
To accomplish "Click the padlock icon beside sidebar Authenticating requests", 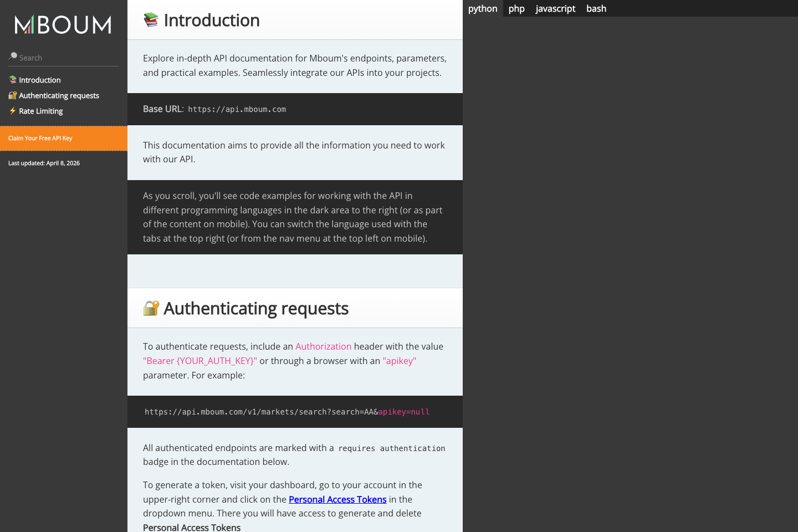I will tap(12, 95).
